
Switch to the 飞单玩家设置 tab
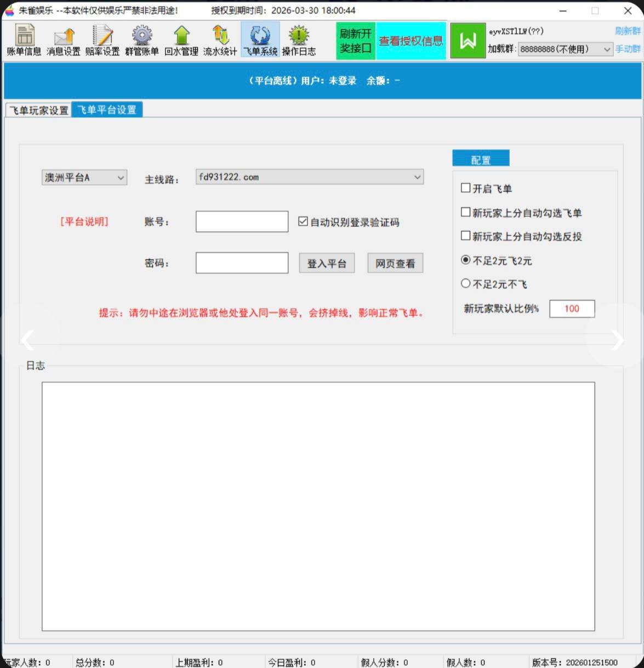39,110
